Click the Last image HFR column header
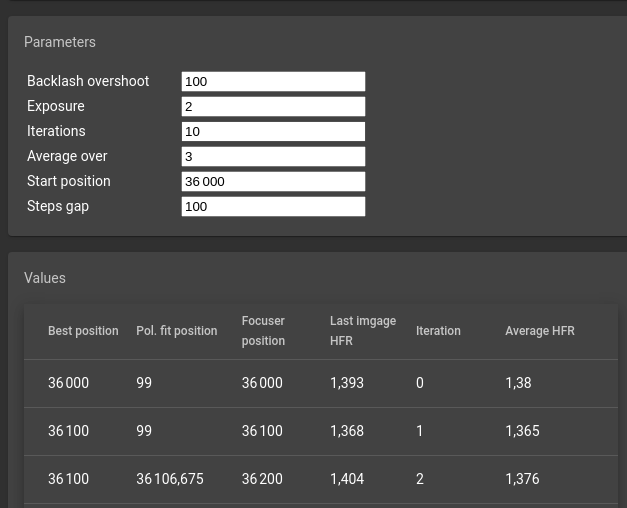The image size is (627, 508). click(x=363, y=331)
